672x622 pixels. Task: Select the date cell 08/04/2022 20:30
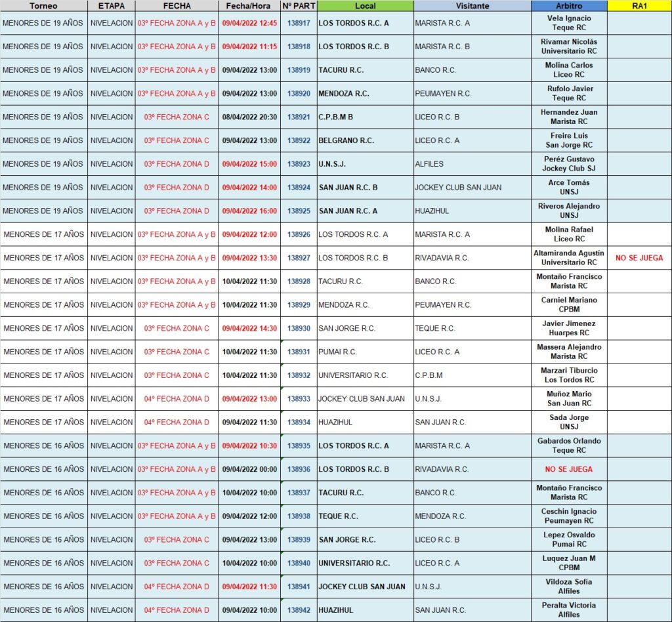pyautogui.click(x=249, y=117)
